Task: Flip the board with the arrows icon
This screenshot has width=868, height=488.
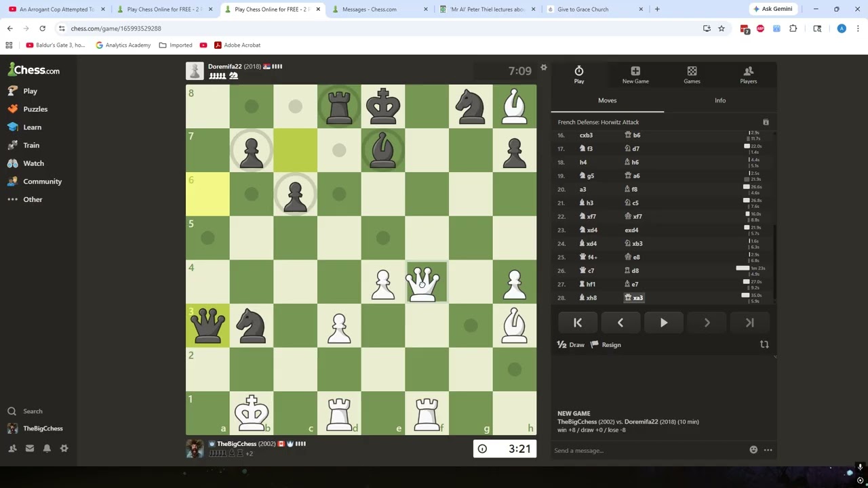Action: 764,344
